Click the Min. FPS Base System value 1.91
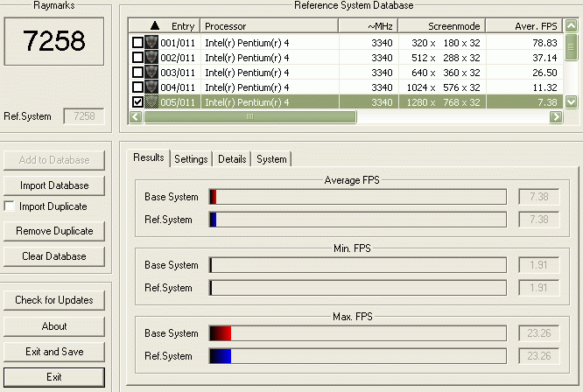Image resolution: width=583 pixels, height=392 pixels. [538, 265]
